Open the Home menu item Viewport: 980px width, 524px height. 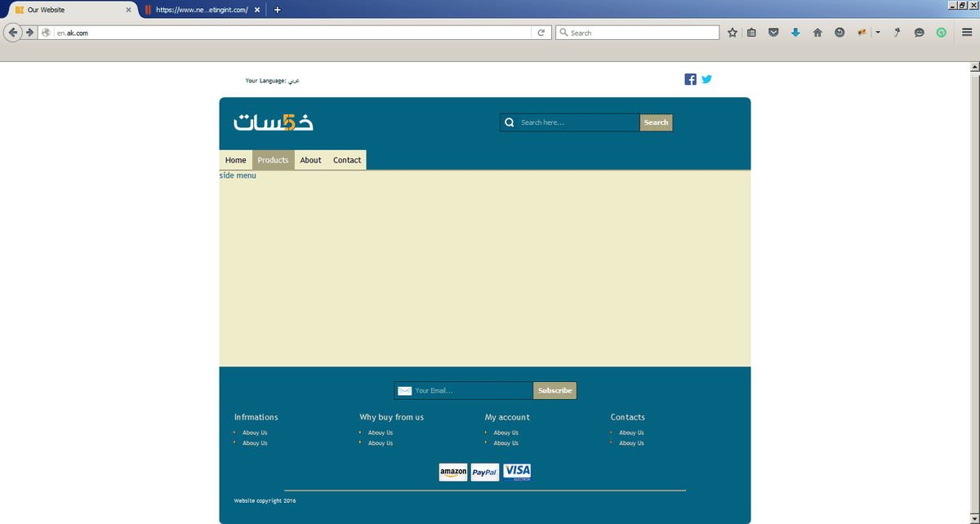tap(236, 160)
